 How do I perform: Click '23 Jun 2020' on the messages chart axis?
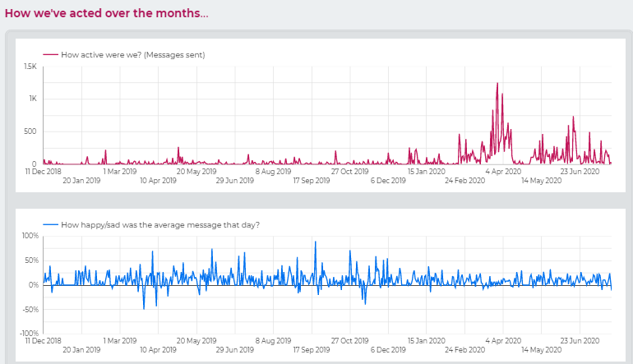(x=577, y=172)
